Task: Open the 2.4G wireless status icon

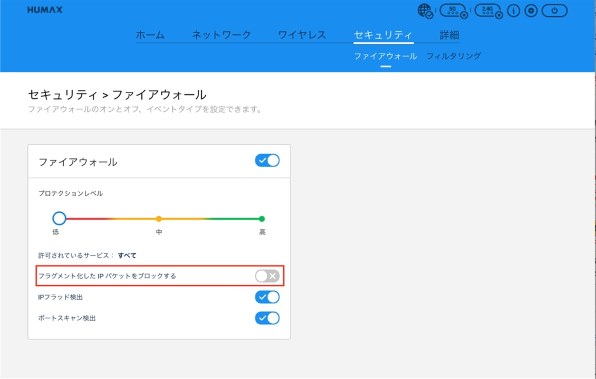Action: [489, 11]
